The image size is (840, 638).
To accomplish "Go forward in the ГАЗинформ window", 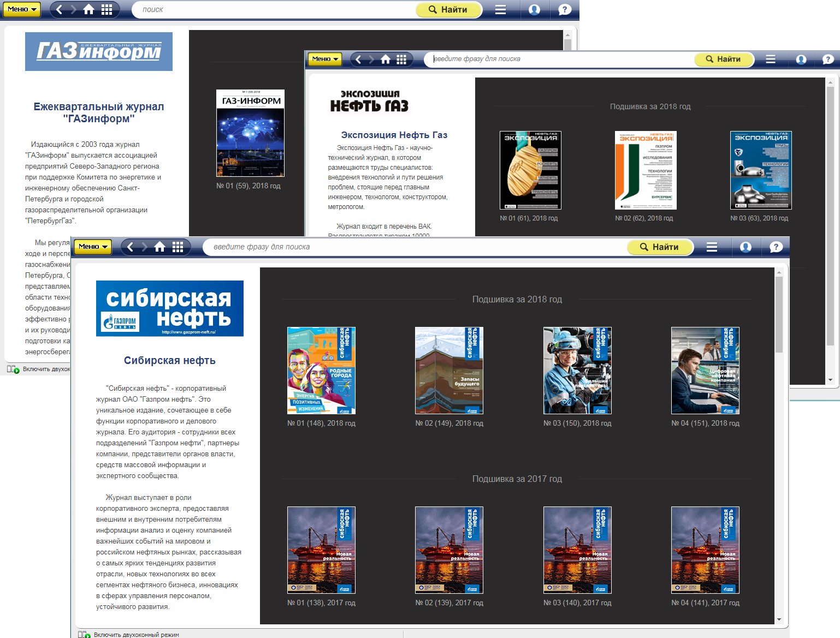I will click(74, 9).
